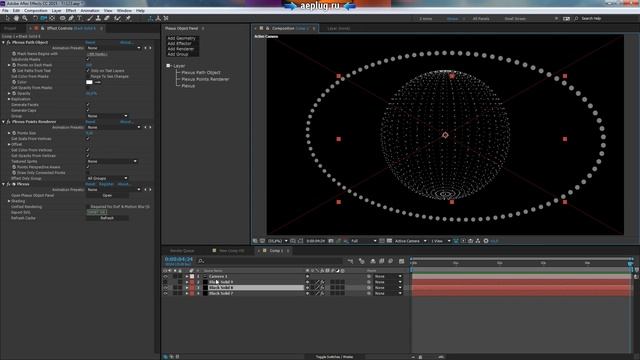Select the Brush tool

click(x=90, y=18)
